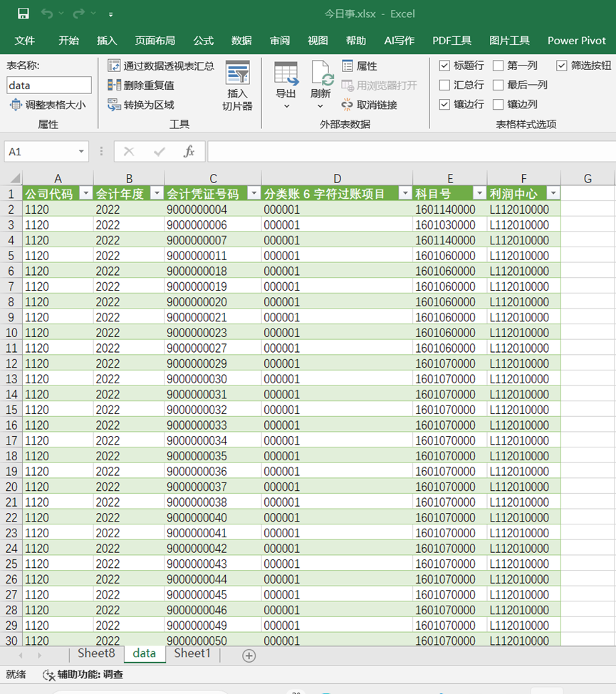Image resolution: width=616 pixels, height=694 pixels.
Task: Click 取消链接 unlink icon
Action: point(347,105)
